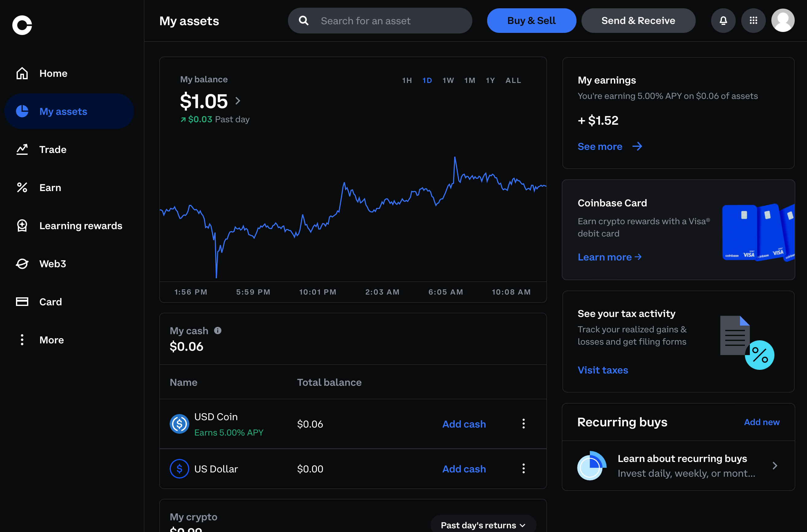
Task: Open notifications bell
Action: point(723,21)
